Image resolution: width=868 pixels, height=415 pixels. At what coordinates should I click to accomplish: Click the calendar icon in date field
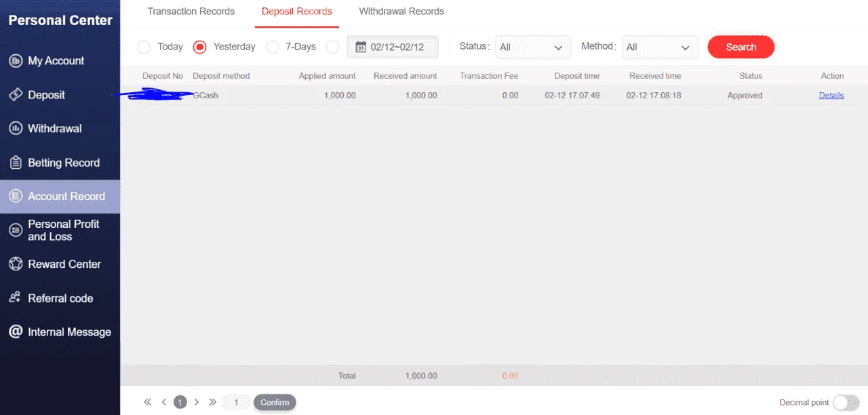[361, 47]
